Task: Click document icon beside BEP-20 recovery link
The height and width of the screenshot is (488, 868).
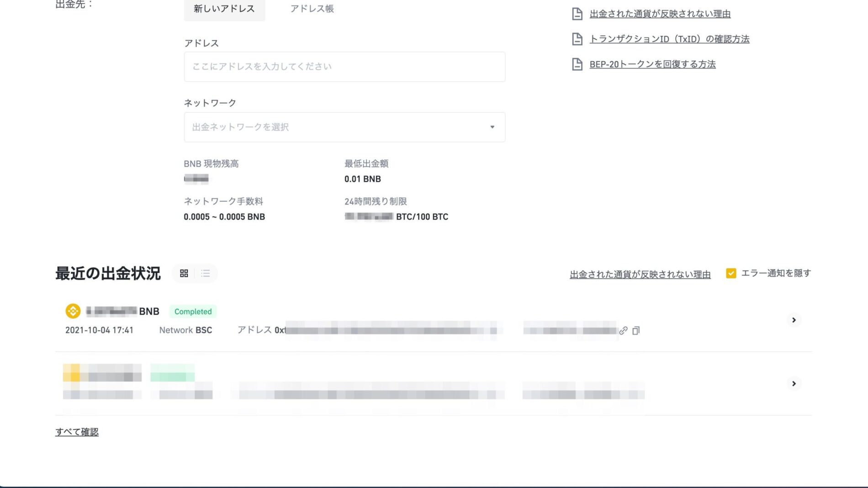Action: (577, 64)
